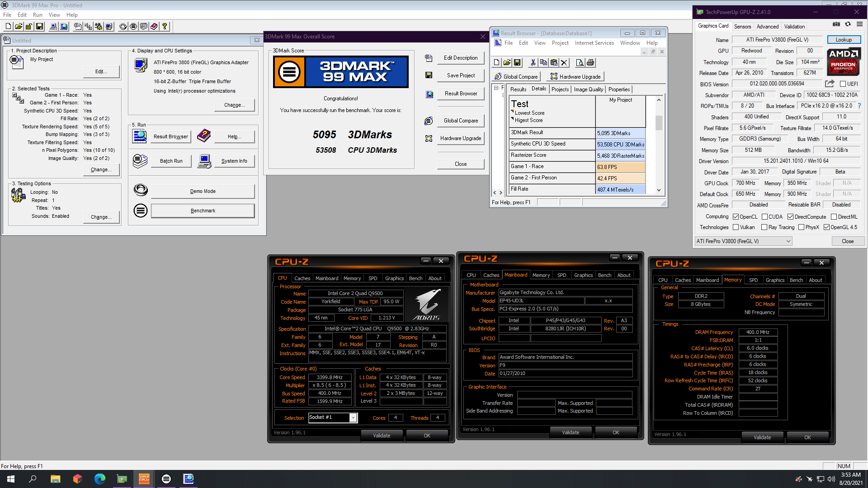
Task: Click the Save Project button in score dialog
Action: [x=461, y=75]
